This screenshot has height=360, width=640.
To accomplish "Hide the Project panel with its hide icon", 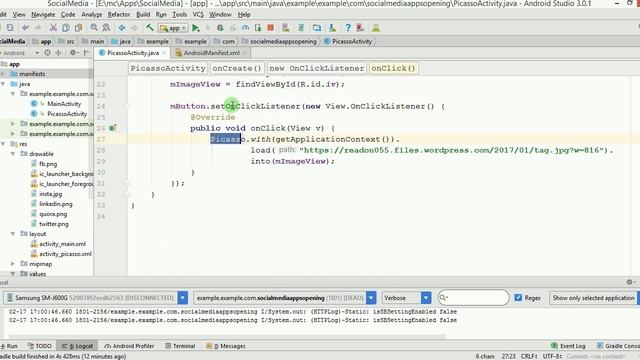I will [86, 53].
